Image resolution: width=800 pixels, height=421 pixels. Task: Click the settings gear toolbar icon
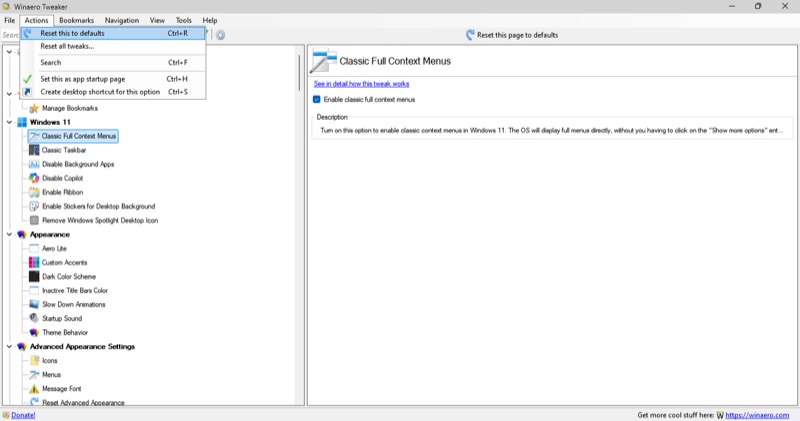220,35
